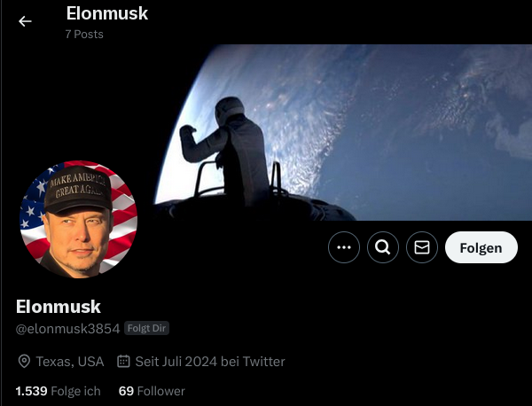Send a direct message via envelope icon
Screen dimensions: 532x406
[422, 247]
